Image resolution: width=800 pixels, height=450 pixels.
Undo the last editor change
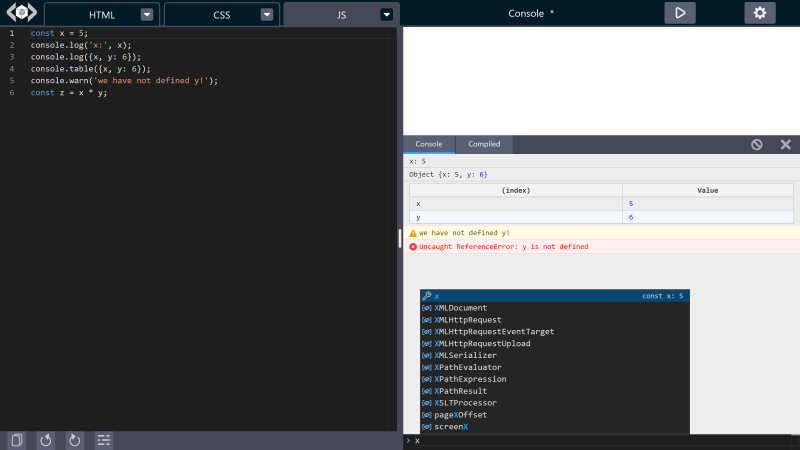coord(45,440)
